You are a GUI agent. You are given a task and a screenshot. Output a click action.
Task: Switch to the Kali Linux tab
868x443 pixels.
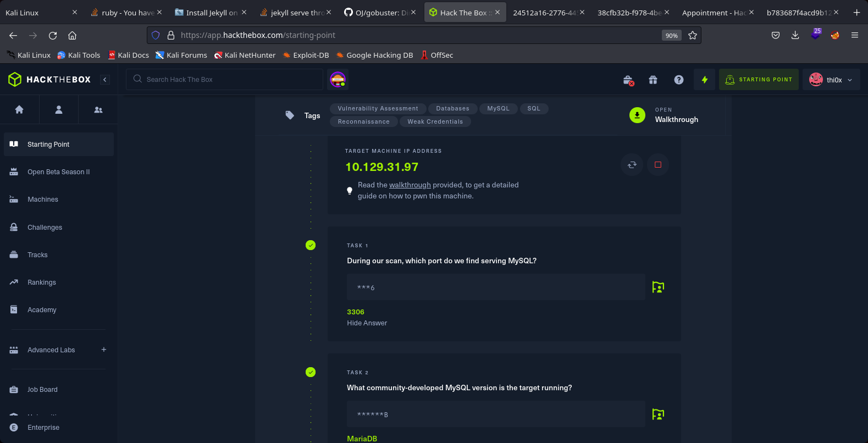(x=41, y=13)
